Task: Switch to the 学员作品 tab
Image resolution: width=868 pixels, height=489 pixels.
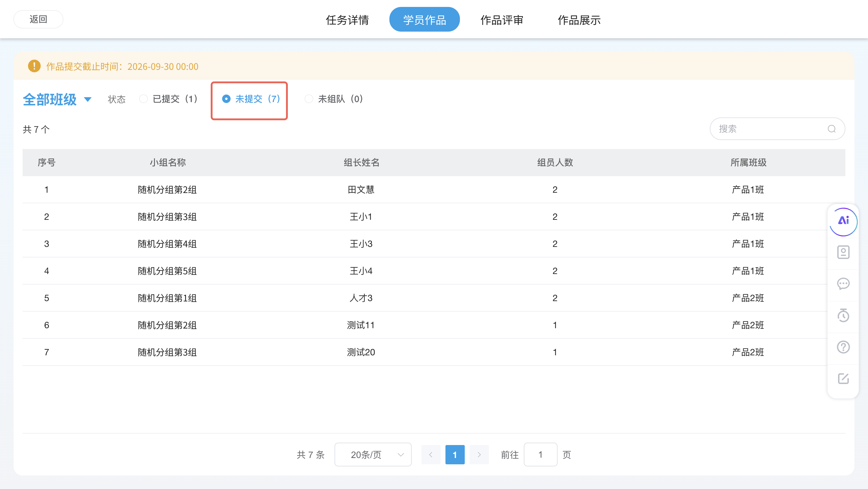Action: click(424, 20)
